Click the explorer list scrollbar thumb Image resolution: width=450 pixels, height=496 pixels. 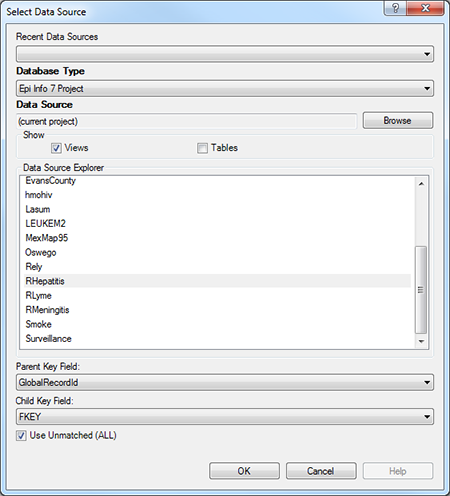click(x=421, y=290)
